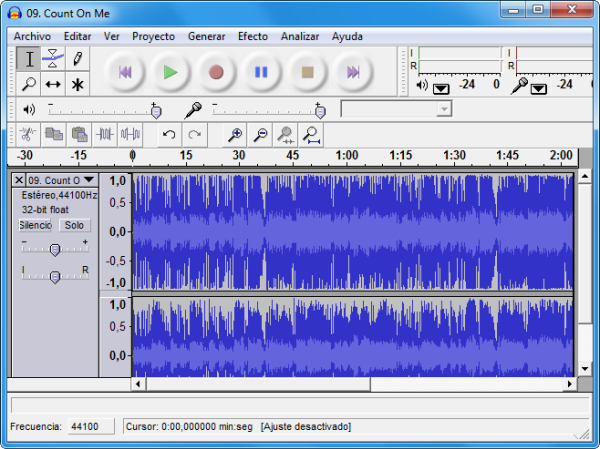Zoom in on the waveform

pos(235,134)
